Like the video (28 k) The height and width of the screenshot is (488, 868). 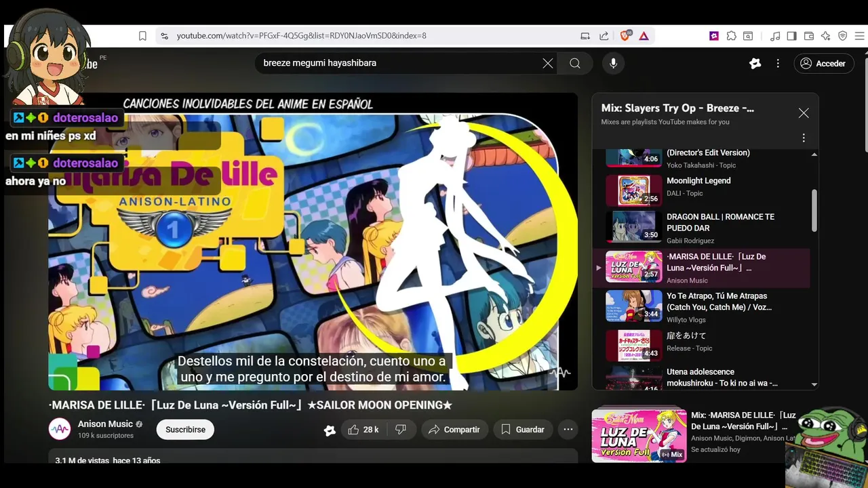click(x=363, y=430)
